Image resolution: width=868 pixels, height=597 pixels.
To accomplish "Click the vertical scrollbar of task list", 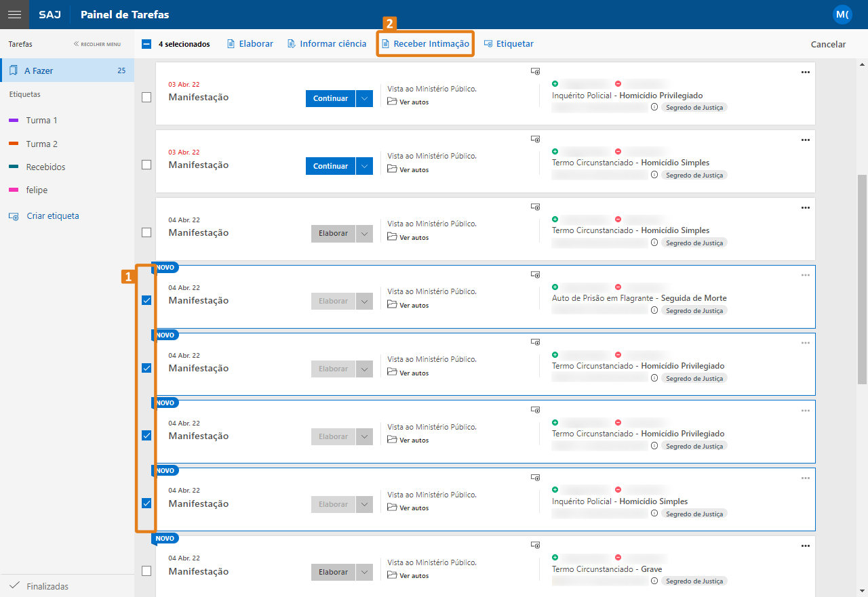I will pos(862,278).
